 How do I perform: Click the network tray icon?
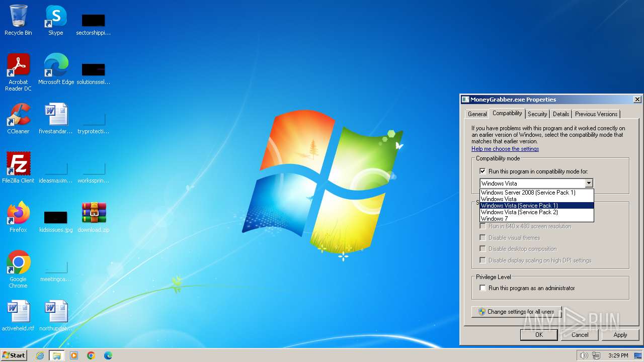tap(596, 355)
